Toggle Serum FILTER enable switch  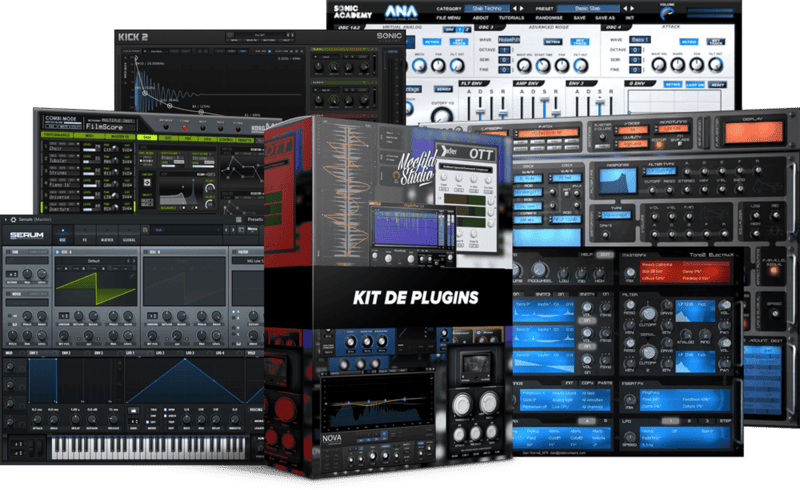pyautogui.click(x=234, y=252)
